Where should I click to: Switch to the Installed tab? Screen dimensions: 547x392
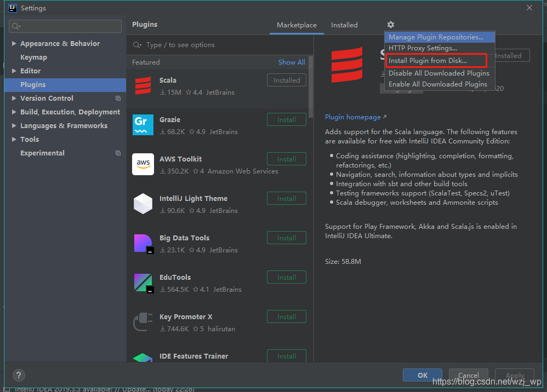point(344,25)
